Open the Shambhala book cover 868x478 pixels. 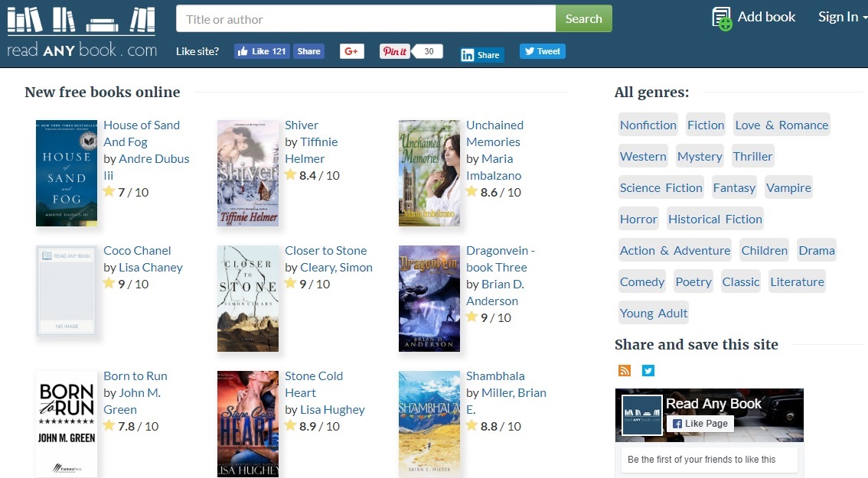[429, 424]
